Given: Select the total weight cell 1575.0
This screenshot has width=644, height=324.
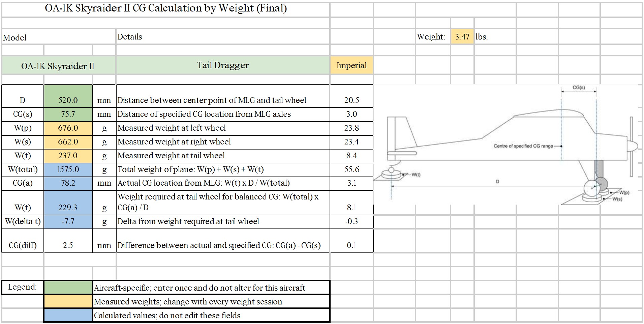Looking at the screenshot, I should pyautogui.click(x=68, y=169).
